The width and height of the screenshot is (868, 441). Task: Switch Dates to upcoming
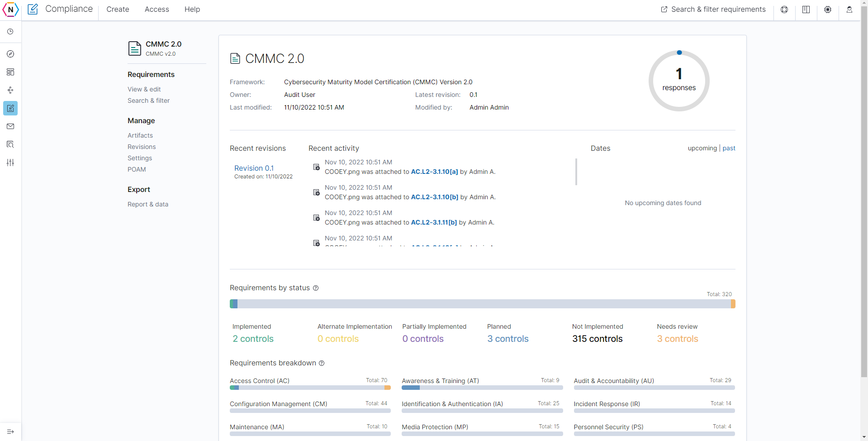702,148
